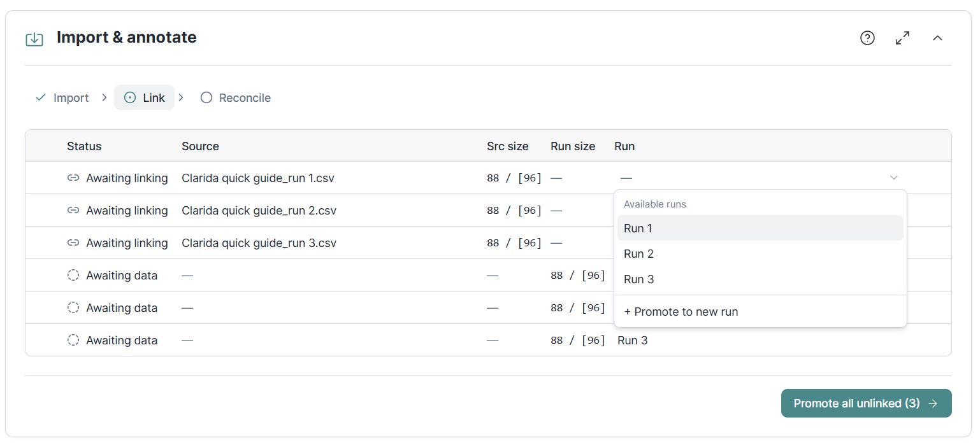Viewport: 980px width, 443px height.
Task: Open the help question mark icon
Action: tap(867, 38)
